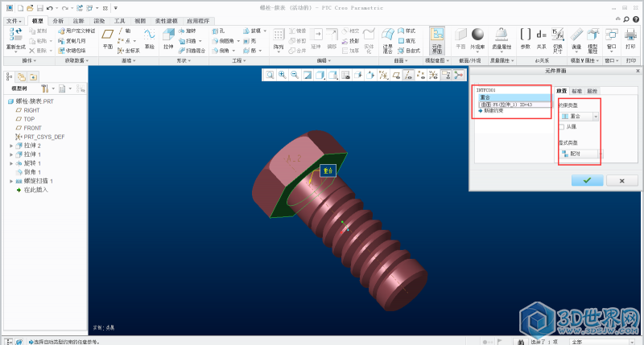Select the 填充 (Fill) surface tool
The height and width of the screenshot is (345, 644).
tap(407, 41)
